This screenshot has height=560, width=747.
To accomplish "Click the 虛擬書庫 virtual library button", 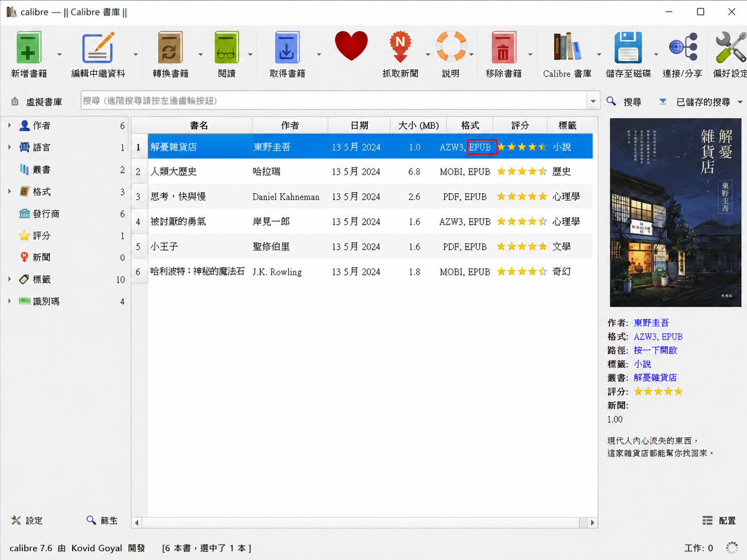I will (x=37, y=102).
